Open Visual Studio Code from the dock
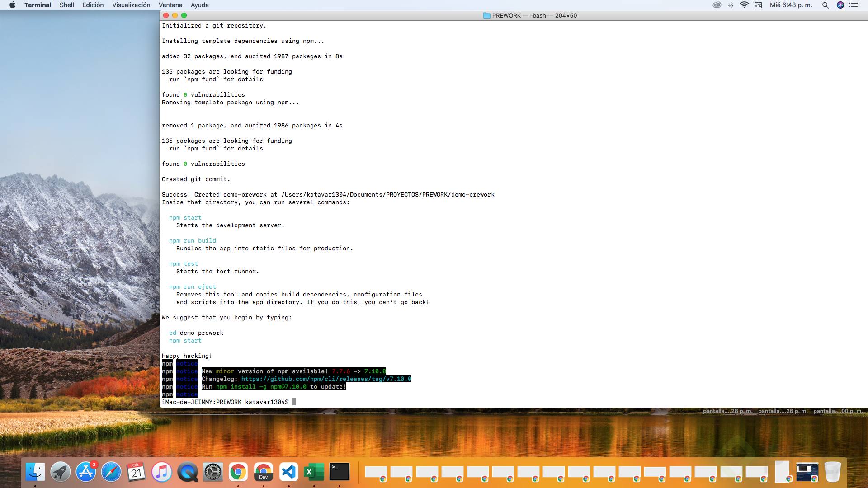Image resolution: width=868 pixels, height=488 pixels. tap(288, 472)
